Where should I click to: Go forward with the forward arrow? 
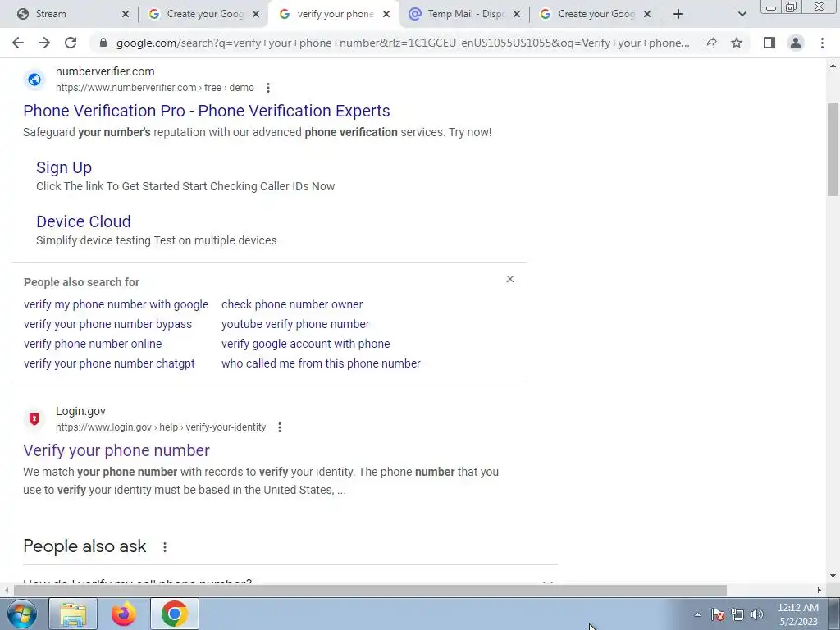[44, 43]
